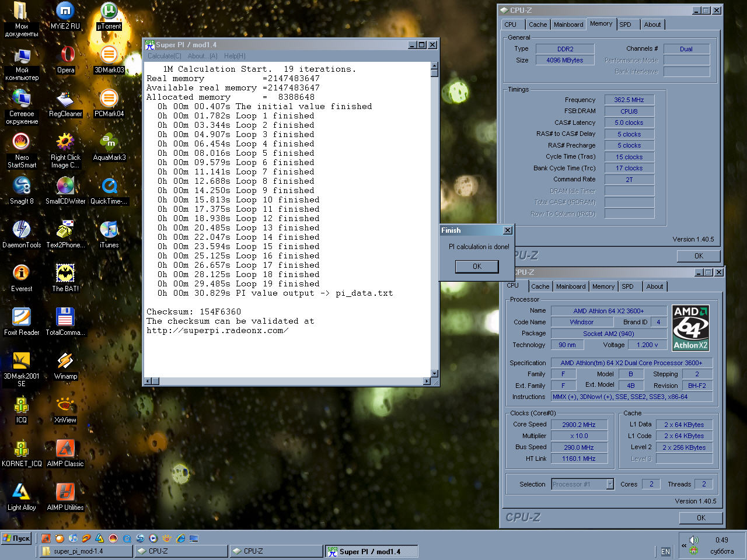Click the Socket AM2 (940) package field
This screenshot has height=560, width=747.
click(609, 334)
